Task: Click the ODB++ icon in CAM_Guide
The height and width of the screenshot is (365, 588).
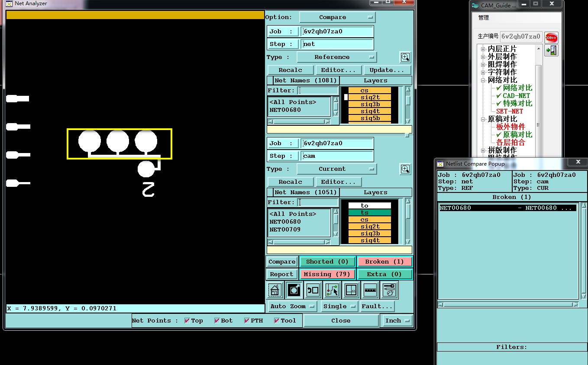Action: click(551, 37)
